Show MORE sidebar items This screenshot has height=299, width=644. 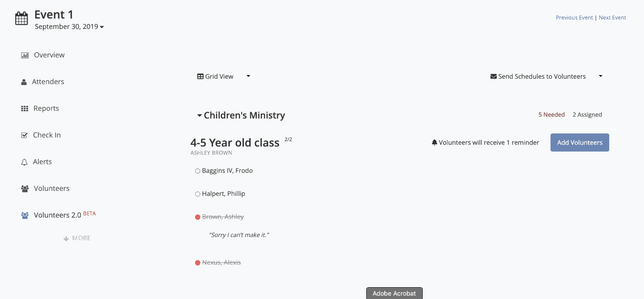(x=77, y=238)
